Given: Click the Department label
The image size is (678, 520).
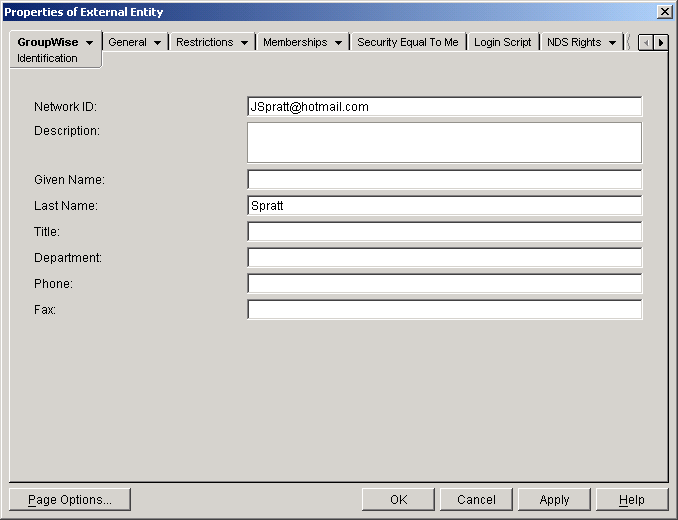Looking at the screenshot, I should coord(68,258).
